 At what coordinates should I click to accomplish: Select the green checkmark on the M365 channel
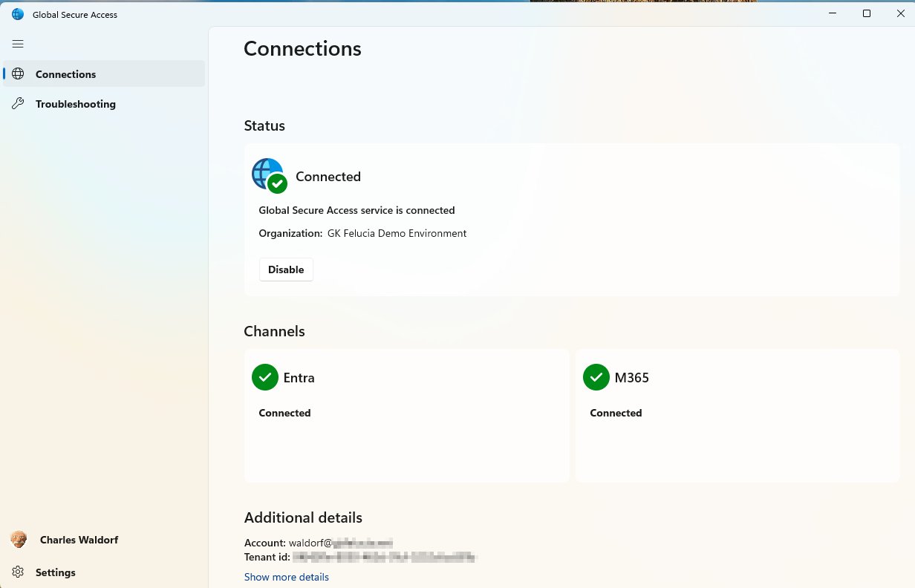pyautogui.click(x=596, y=377)
